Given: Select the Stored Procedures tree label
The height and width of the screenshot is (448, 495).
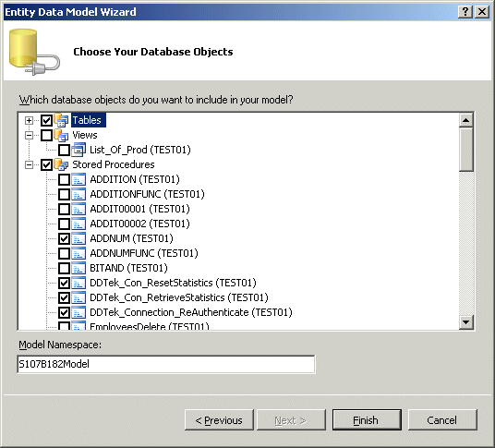Looking at the screenshot, I should pos(114,164).
